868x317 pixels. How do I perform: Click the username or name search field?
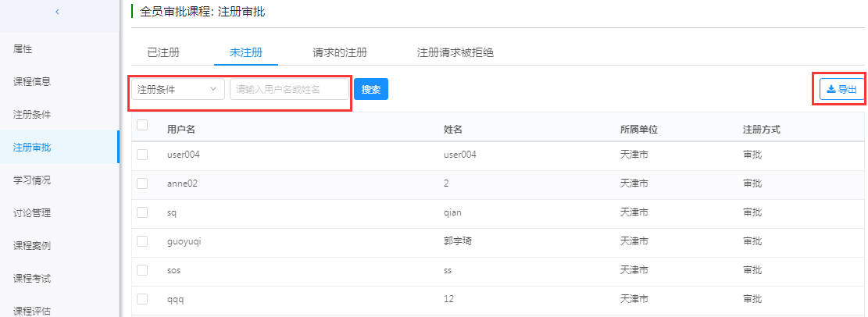(x=289, y=90)
